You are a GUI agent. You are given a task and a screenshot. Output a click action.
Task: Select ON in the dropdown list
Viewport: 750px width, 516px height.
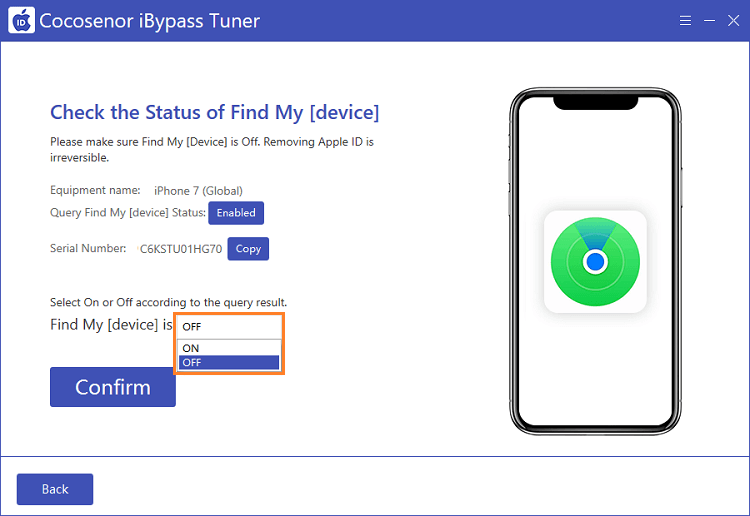[229, 348]
